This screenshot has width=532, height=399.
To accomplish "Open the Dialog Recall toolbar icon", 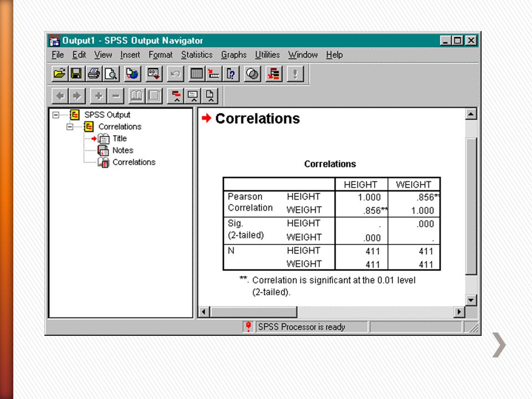I will (154, 74).
